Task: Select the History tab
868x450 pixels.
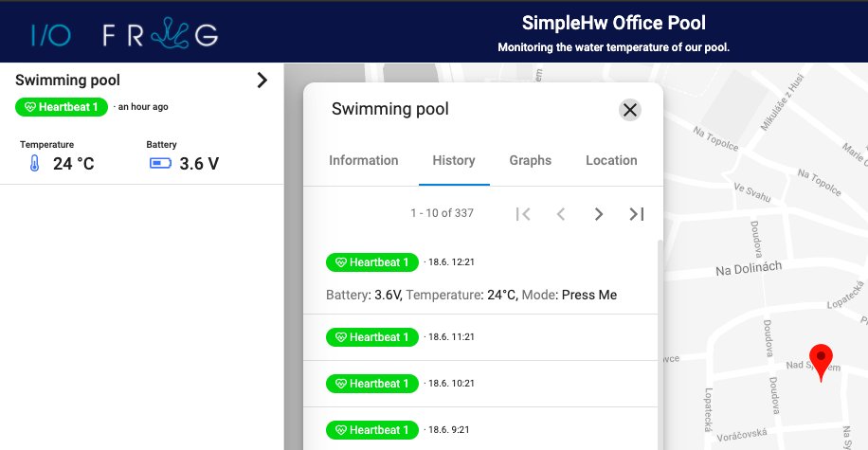Action: coord(454,160)
